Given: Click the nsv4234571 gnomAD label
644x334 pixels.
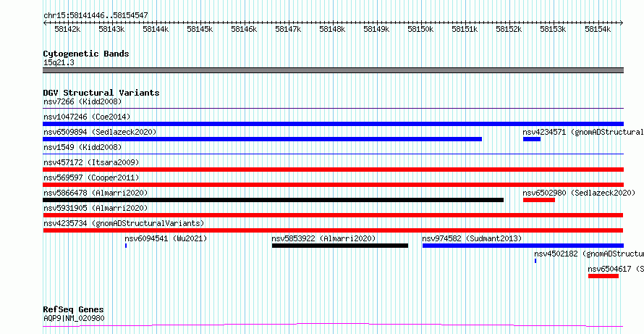Looking at the screenshot, I should pos(583,132).
